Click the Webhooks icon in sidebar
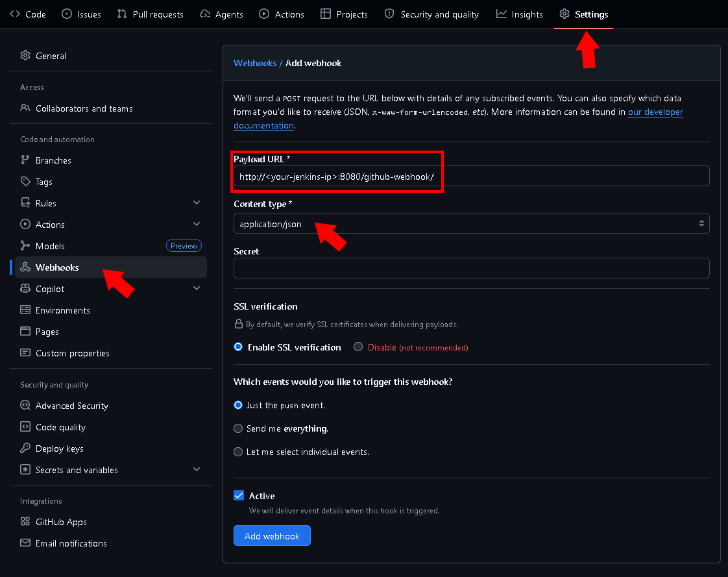Image resolution: width=728 pixels, height=577 pixels. coord(25,267)
